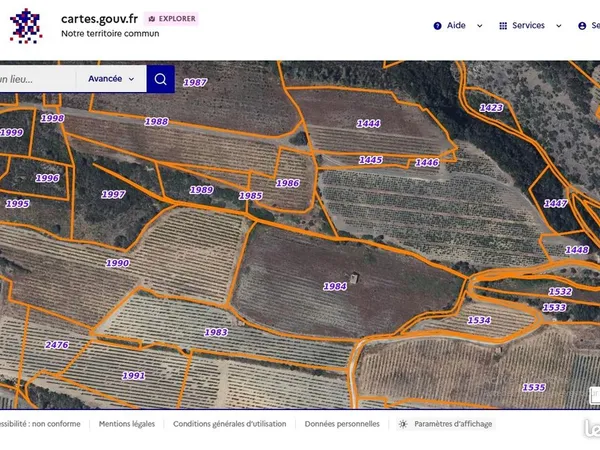
Task: Select parcel label 1446
Action: 427,163
